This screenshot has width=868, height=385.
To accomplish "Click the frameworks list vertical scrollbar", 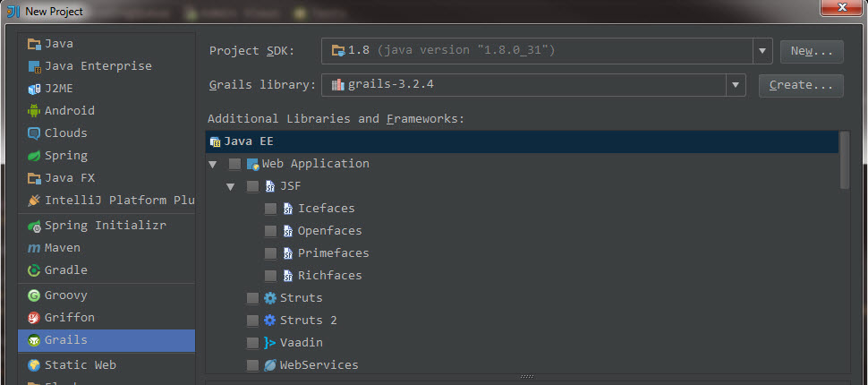I will 844,160.
